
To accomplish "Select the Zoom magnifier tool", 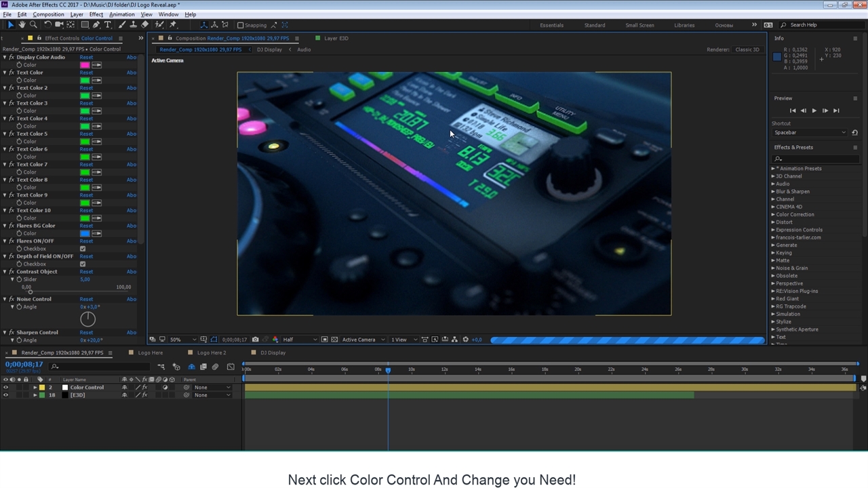I will click(x=33, y=25).
